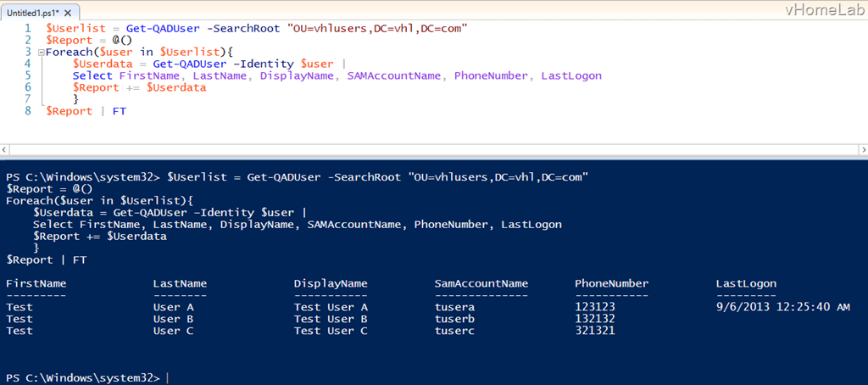Click line number 8 in the script gutter
This screenshot has height=385, width=868.
pyautogui.click(x=28, y=111)
